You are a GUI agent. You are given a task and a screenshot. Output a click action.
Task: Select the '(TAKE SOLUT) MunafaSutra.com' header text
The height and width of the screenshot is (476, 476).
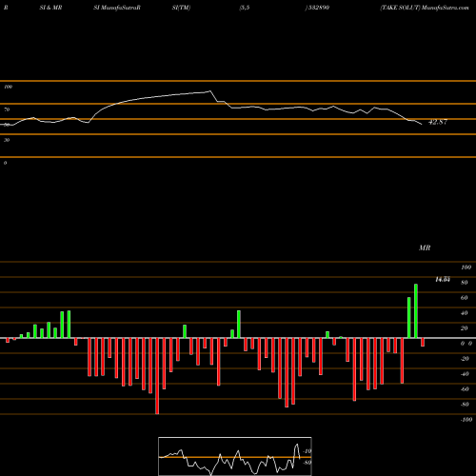tap(425, 8)
